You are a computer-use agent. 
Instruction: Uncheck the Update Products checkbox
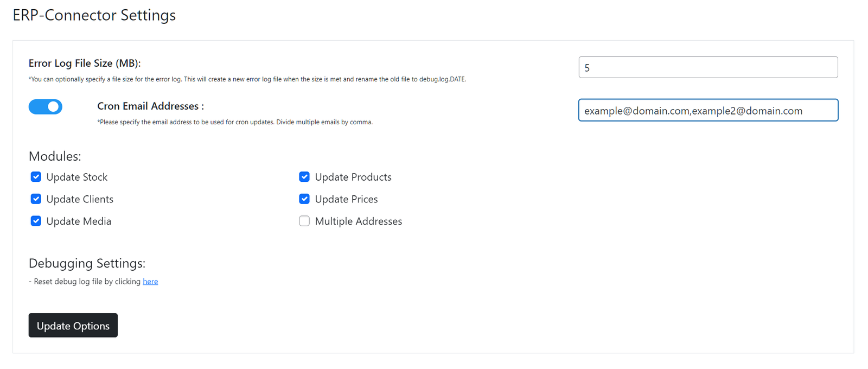coord(304,177)
